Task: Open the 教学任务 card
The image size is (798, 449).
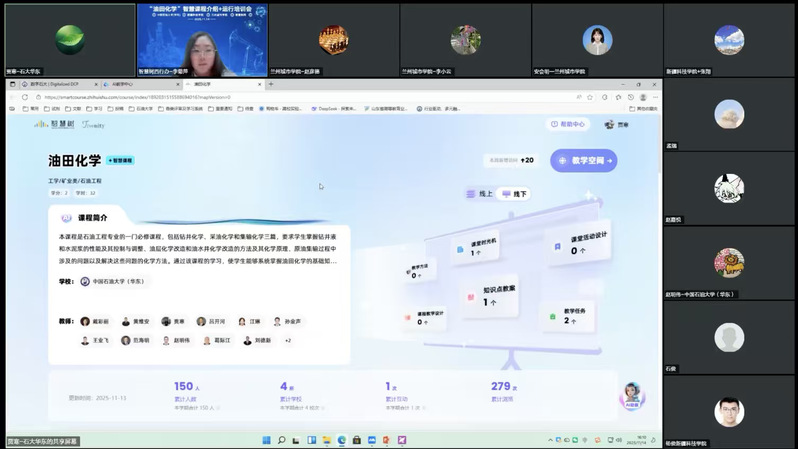Action: point(570,316)
